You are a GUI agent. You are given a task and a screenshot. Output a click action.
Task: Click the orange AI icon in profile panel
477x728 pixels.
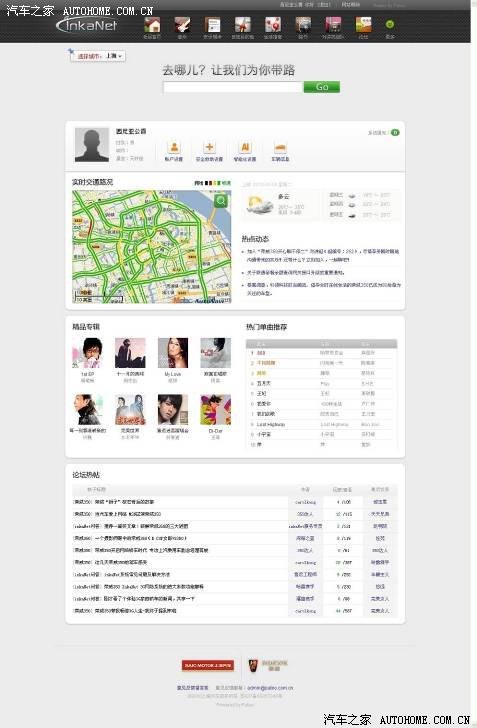point(245,147)
